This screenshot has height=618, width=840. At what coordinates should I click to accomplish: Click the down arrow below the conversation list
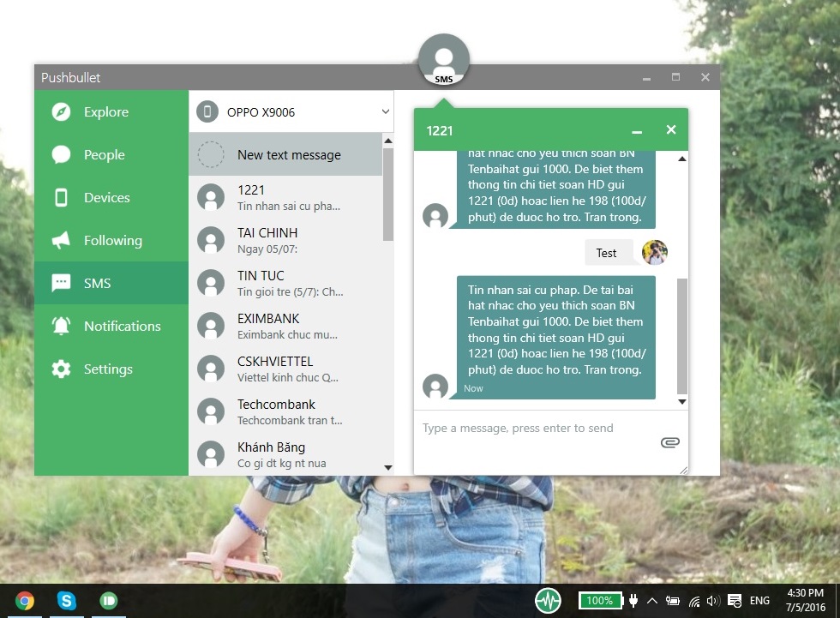(387, 466)
